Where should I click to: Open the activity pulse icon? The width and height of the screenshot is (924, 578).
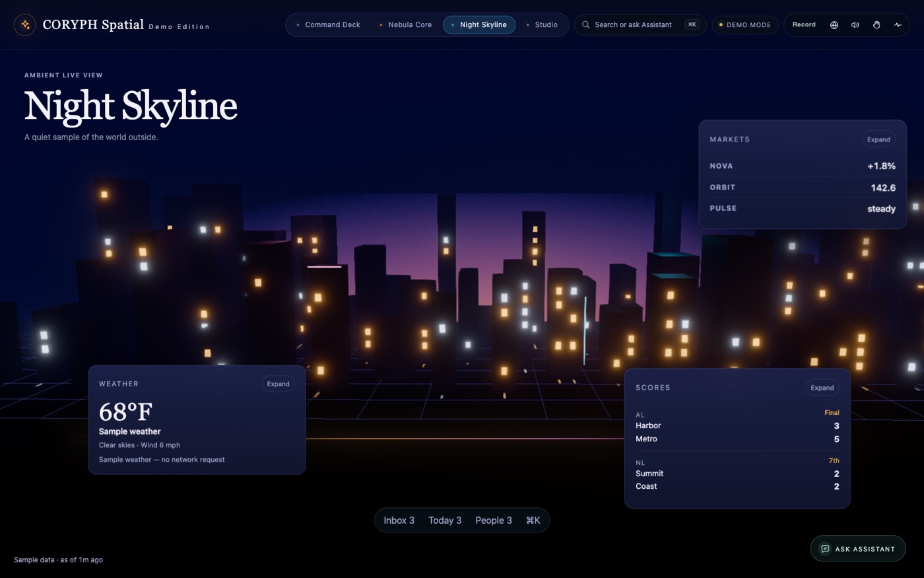[x=898, y=25]
